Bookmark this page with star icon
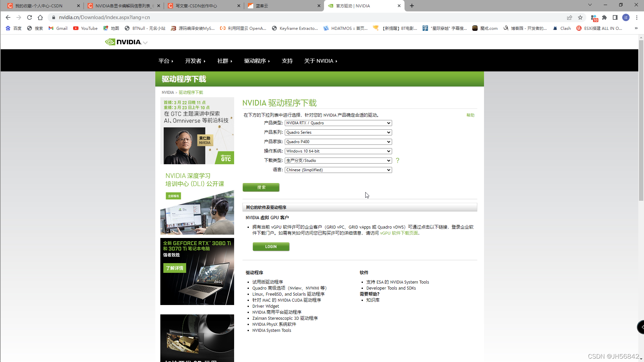This screenshot has height=362, width=644. (580, 17)
